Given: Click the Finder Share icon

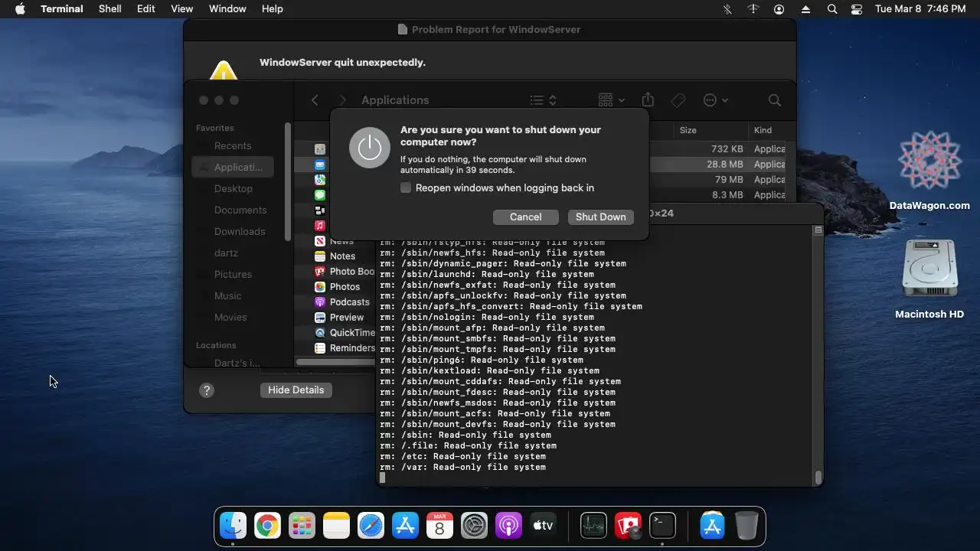Looking at the screenshot, I should click(648, 100).
